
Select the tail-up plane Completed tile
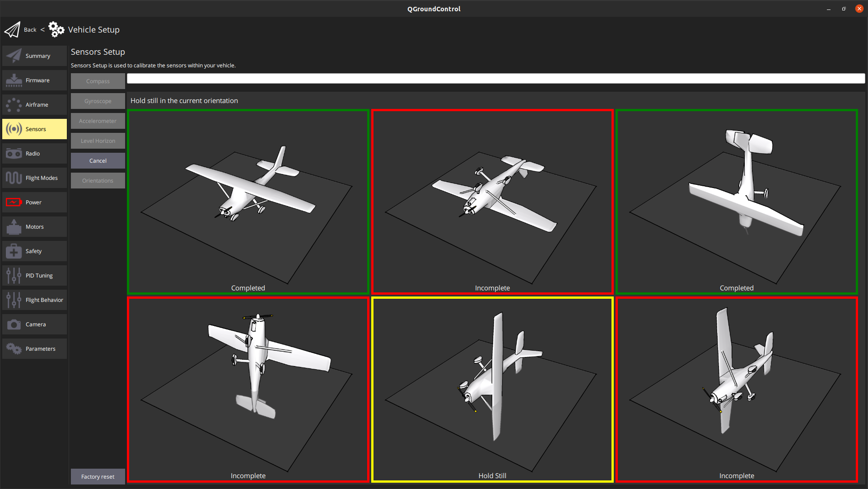click(737, 202)
